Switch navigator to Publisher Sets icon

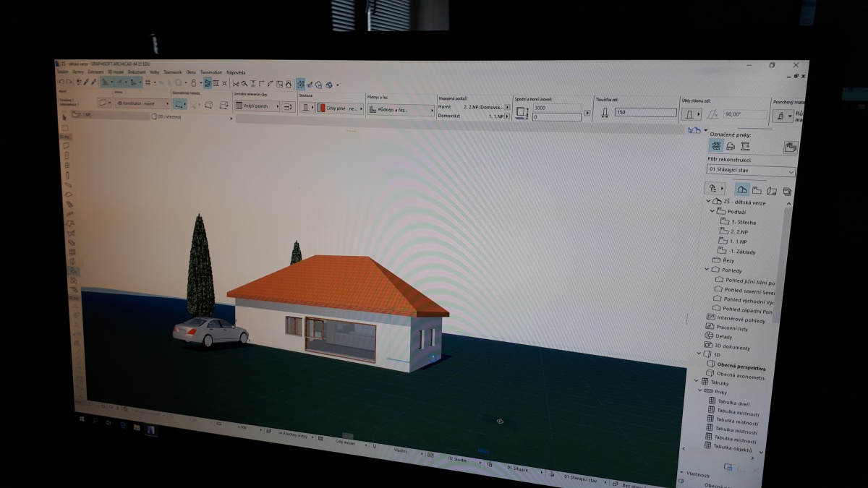787,192
